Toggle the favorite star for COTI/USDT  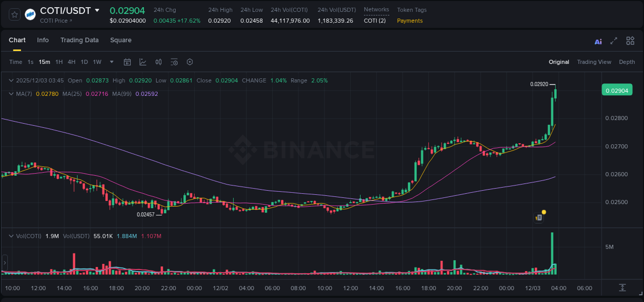click(x=14, y=14)
